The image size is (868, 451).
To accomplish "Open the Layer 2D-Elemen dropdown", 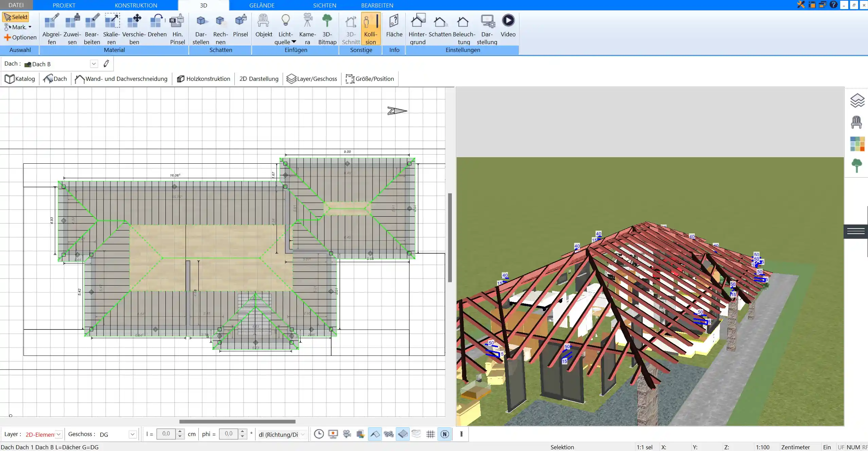I will [58, 434].
